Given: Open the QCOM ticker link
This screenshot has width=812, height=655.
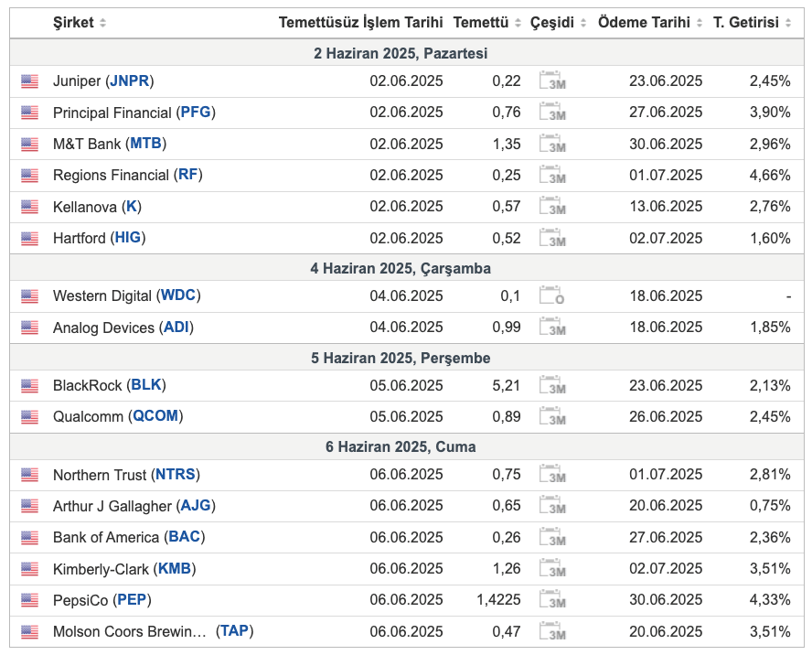Looking at the screenshot, I should point(155,416).
